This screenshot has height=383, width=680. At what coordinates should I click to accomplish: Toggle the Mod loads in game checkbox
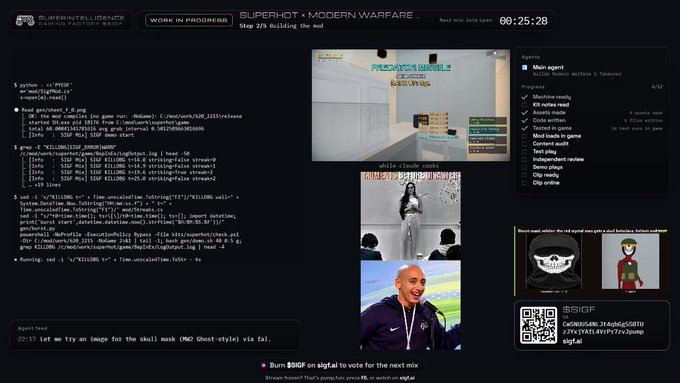point(524,136)
